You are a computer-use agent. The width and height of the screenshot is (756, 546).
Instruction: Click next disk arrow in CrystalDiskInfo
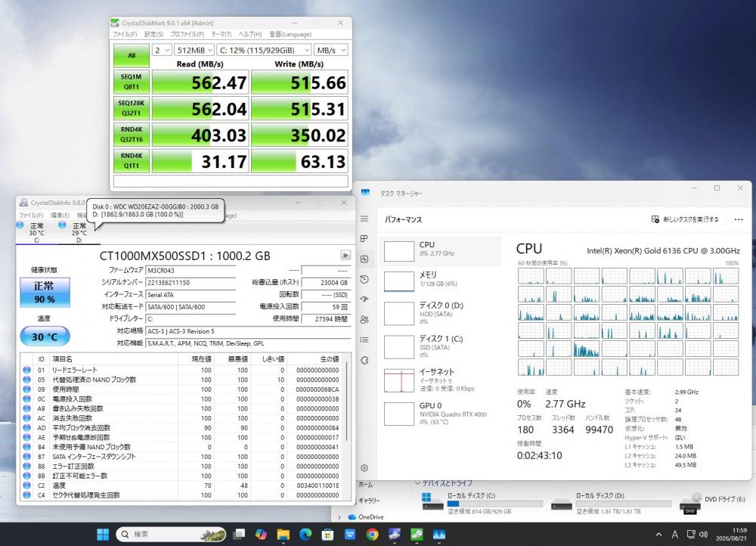point(345,255)
